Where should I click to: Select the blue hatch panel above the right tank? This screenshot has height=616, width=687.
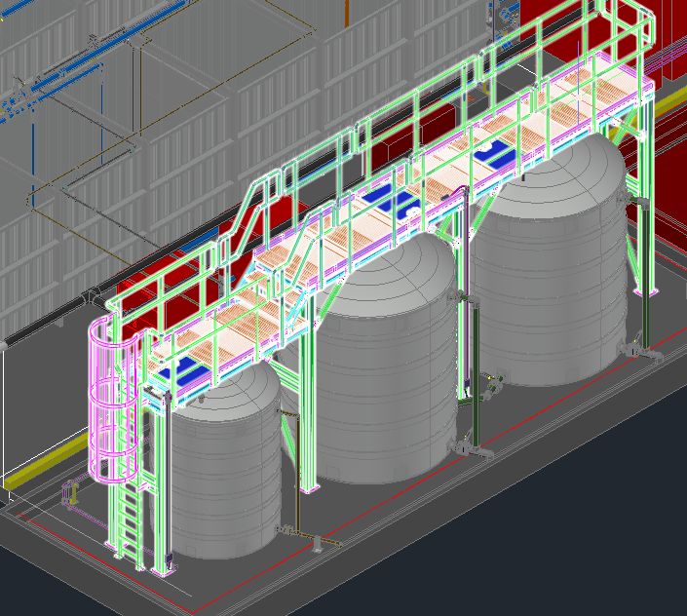tap(495, 153)
